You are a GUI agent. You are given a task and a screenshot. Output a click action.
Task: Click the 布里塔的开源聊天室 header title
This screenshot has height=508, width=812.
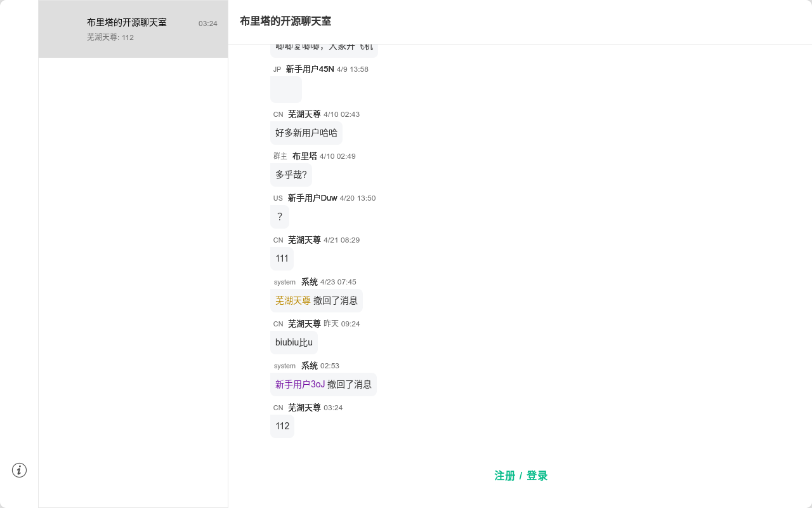[x=285, y=21]
